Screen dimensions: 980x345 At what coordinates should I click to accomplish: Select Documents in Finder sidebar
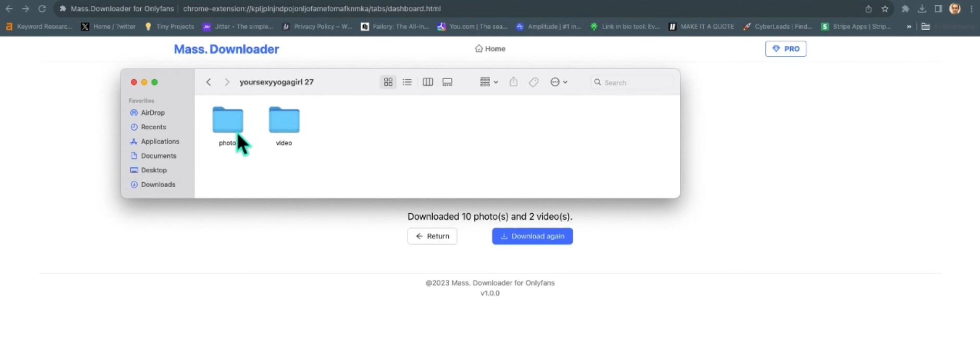point(153,156)
